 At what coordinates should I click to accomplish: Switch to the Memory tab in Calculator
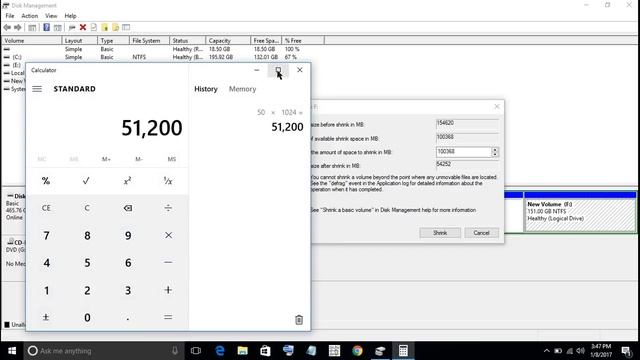(242, 89)
